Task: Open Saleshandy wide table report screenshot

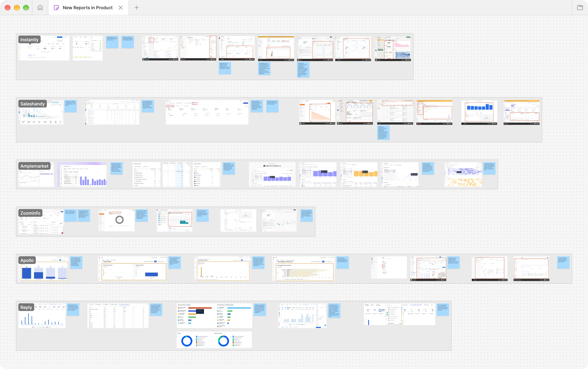Action: click(x=207, y=112)
